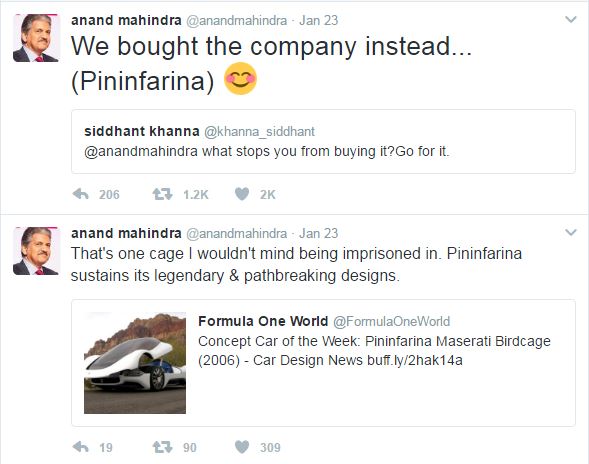Open the @khanna_siddhant profile handle

259,131
